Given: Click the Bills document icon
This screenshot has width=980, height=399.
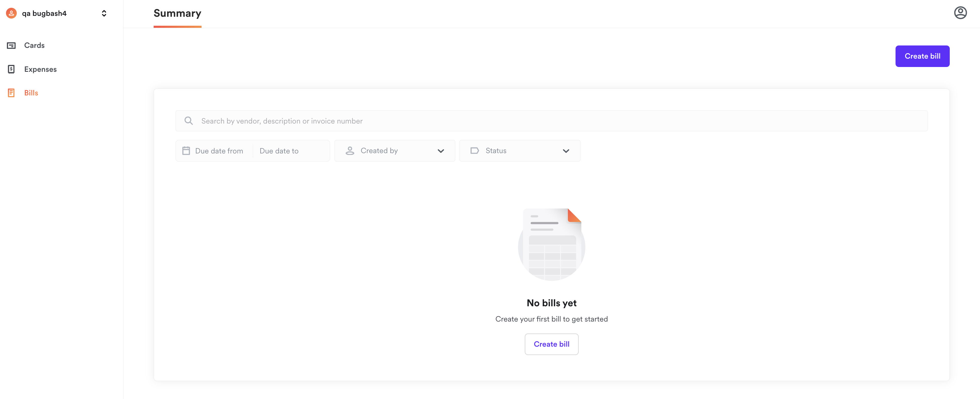Looking at the screenshot, I should pos(11,93).
